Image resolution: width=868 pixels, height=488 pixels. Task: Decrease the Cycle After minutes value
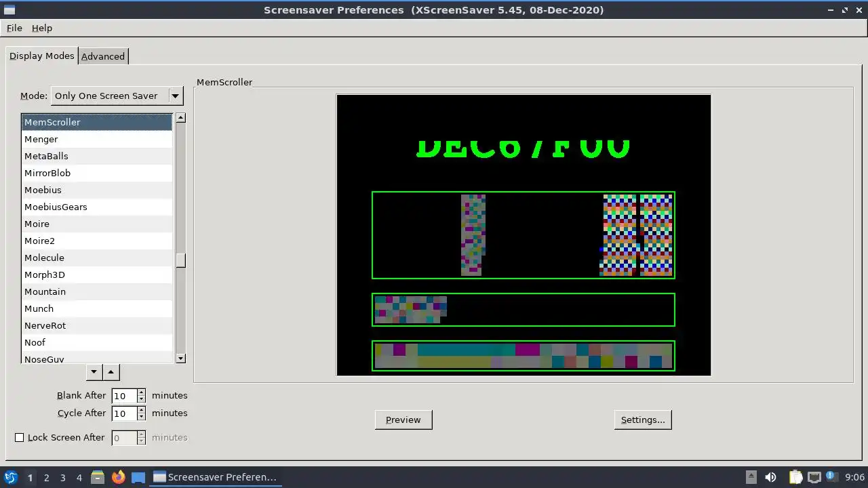(141, 417)
